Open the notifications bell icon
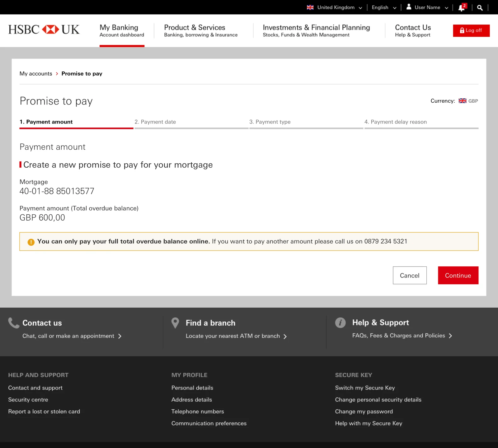This screenshot has height=448, width=498. [462, 7]
